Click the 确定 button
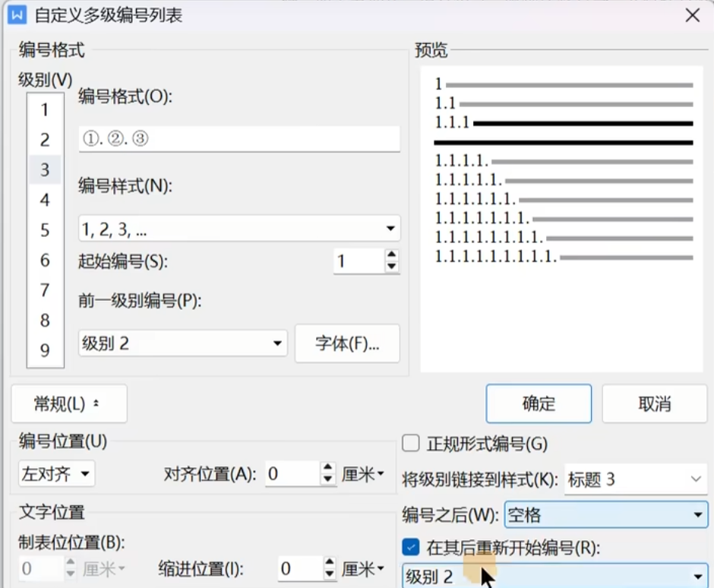Screen dimensions: 714x588 (x=539, y=403)
